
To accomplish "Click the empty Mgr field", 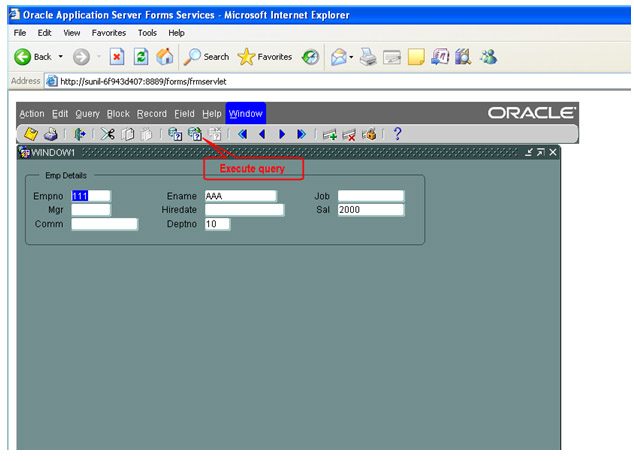I will tap(91, 210).
